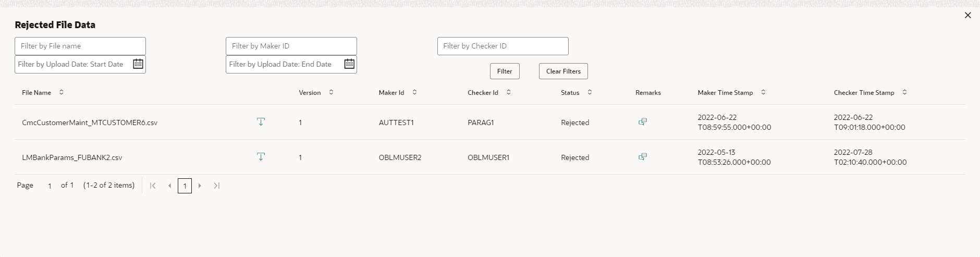The image size is (980, 257).
Task: Go to the next page arrow
Action: click(x=200, y=186)
